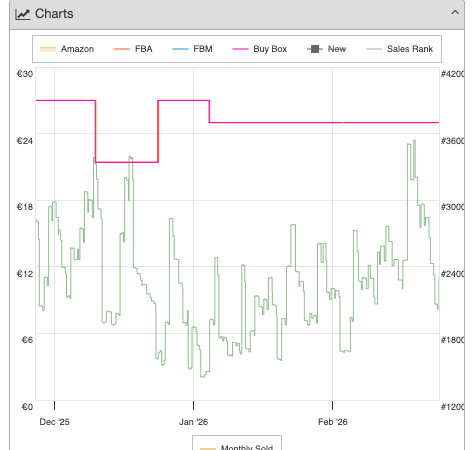The image size is (474, 450).
Task: Enable the struck-through New series
Action: coord(327,49)
